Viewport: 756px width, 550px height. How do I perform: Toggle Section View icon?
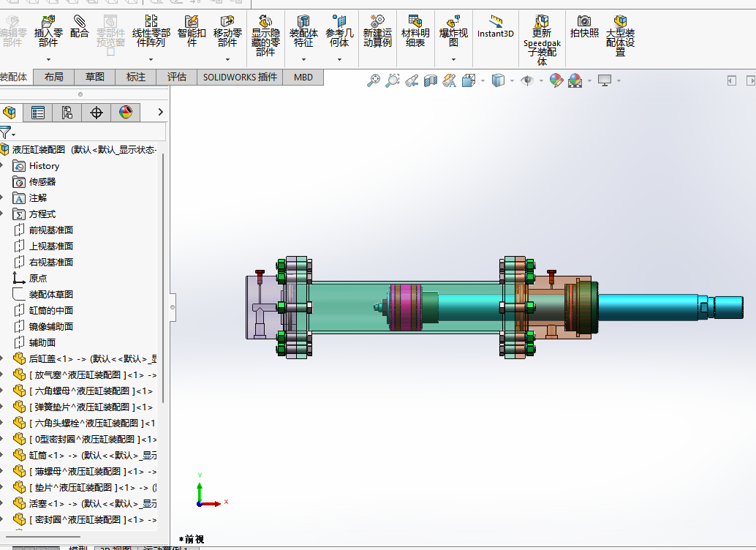[430, 80]
